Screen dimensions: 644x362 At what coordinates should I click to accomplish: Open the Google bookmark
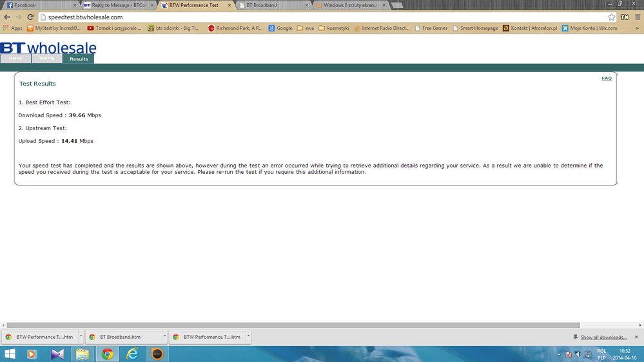(x=280, y=28)
